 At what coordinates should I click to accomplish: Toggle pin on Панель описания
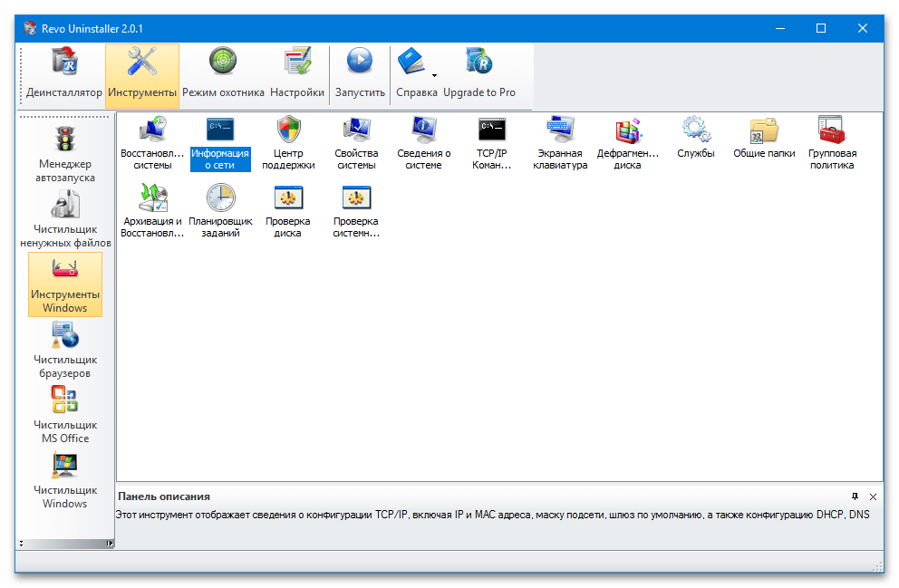pyautogui.click(x=855, y=496)
